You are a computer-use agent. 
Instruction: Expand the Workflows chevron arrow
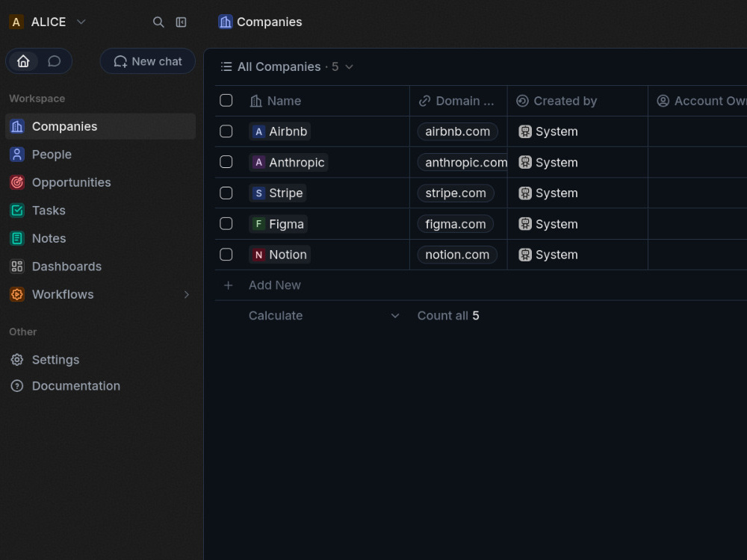pyautogui.click(x=186, y=294)
